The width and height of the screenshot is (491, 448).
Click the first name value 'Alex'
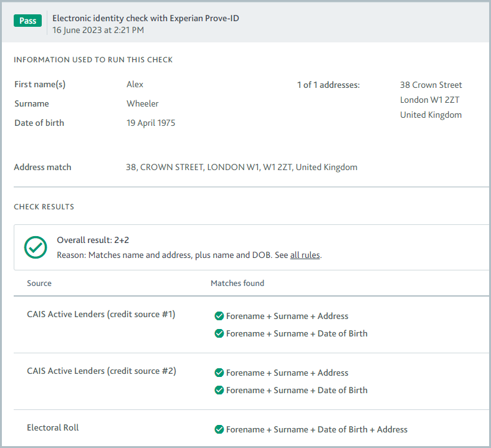[x=135, y=85]
